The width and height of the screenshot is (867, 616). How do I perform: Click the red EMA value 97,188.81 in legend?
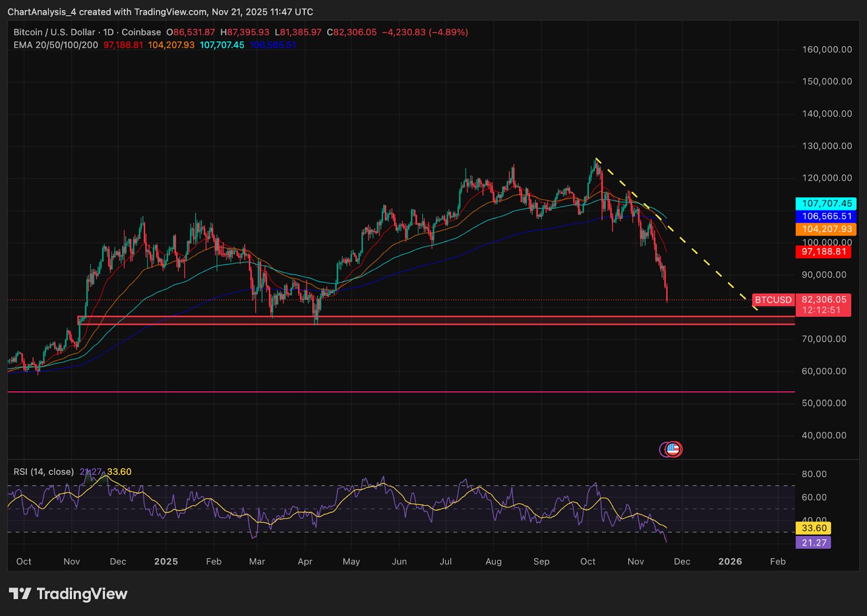point(123,45)
